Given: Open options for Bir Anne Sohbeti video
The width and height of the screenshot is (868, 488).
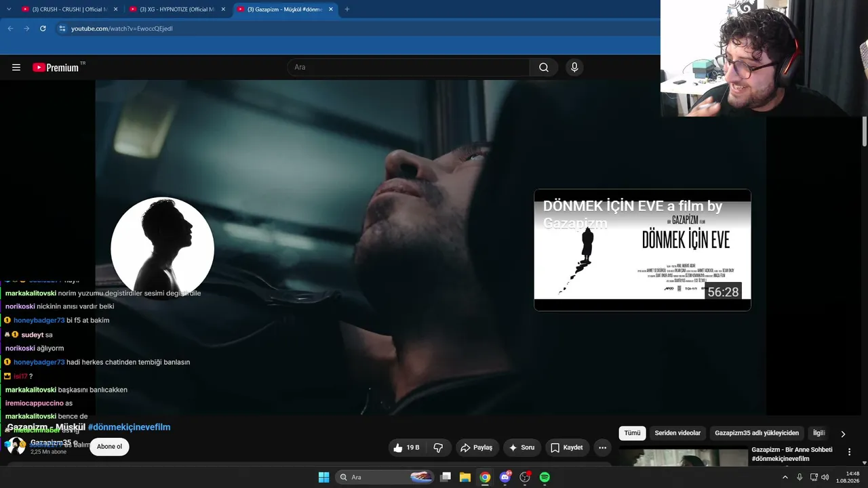Looking at the screenshot, I should pos(849,451).
